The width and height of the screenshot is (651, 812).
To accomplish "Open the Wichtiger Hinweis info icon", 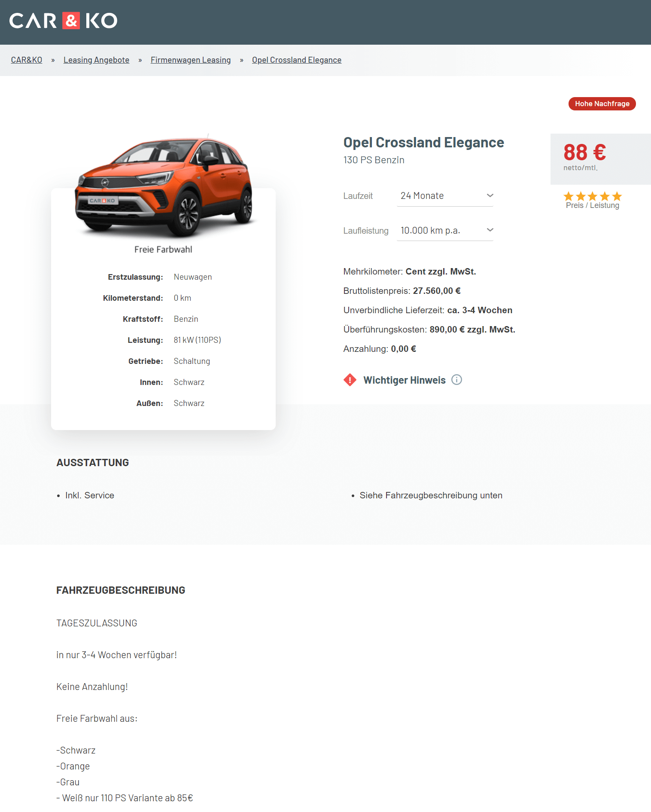I will [456, 380].
